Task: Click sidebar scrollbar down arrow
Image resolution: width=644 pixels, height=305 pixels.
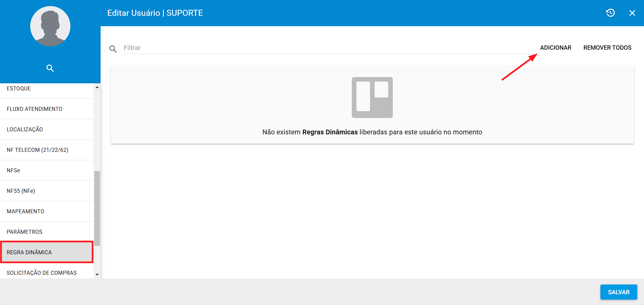Action: [97, 274]
